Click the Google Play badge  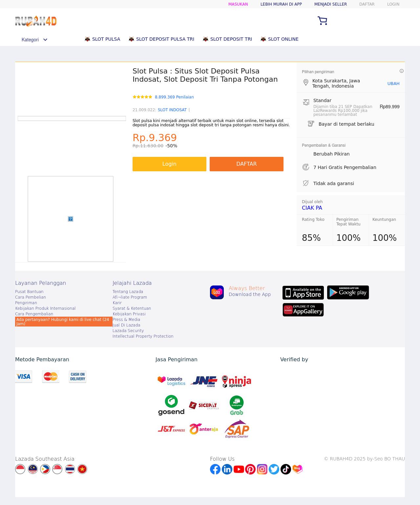click(348, 292)
